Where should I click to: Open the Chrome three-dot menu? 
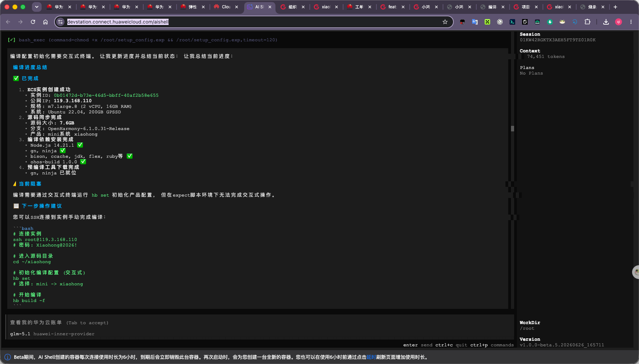click(631, 22)
